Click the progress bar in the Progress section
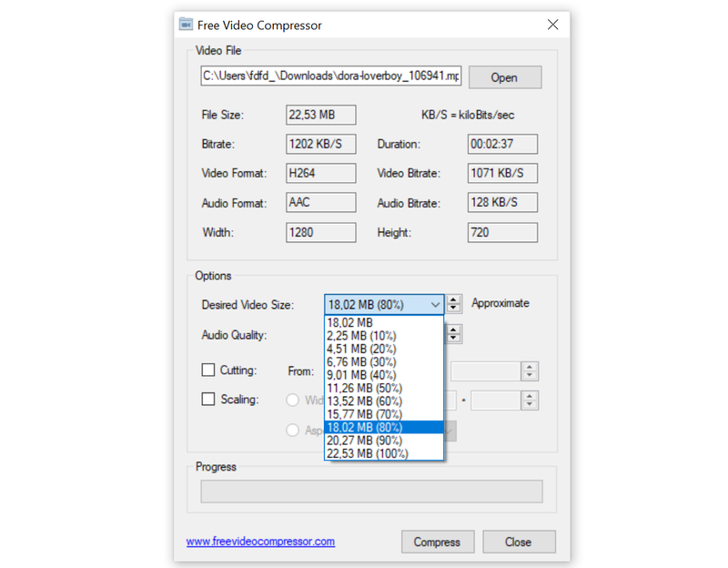728x568 pixels. click(371, 492)
